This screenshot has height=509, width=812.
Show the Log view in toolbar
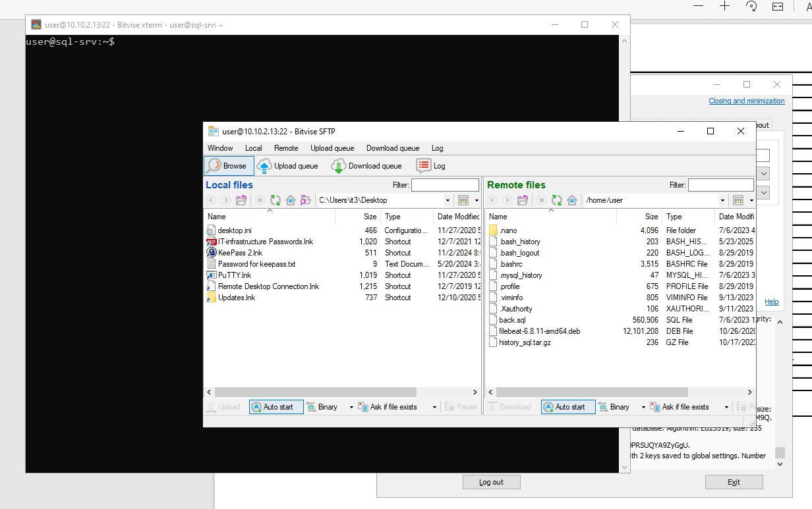431,166
